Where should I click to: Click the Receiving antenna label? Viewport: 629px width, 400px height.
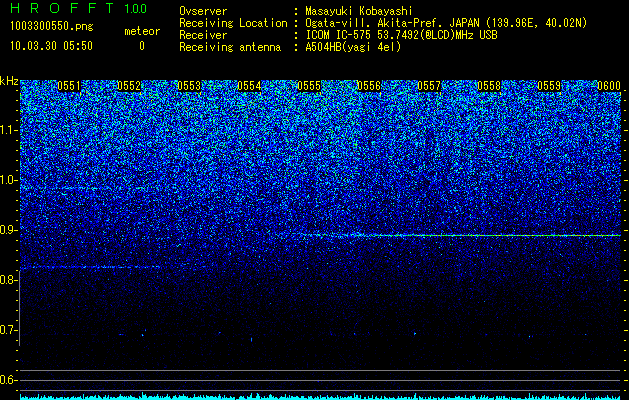point(230,47)
